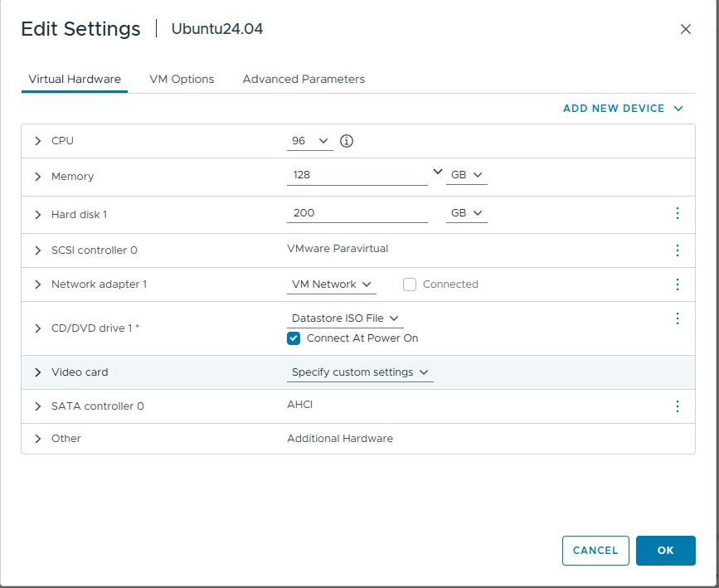Uncheck Connect At Power On
This screenshot has height=588, width=719.
(294, 338)
